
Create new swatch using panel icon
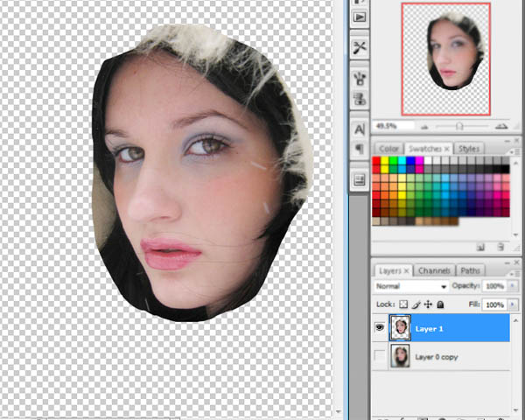click(480, 248)
